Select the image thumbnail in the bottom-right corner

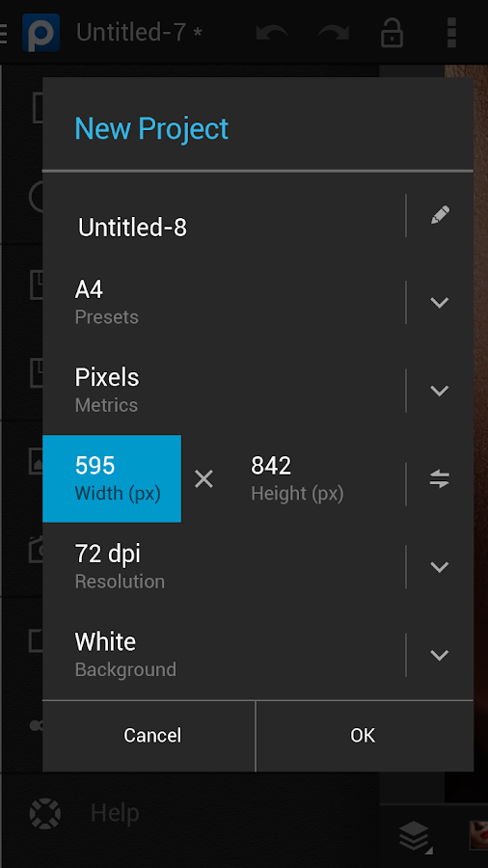pyautogui.click(x=478, y=836)
